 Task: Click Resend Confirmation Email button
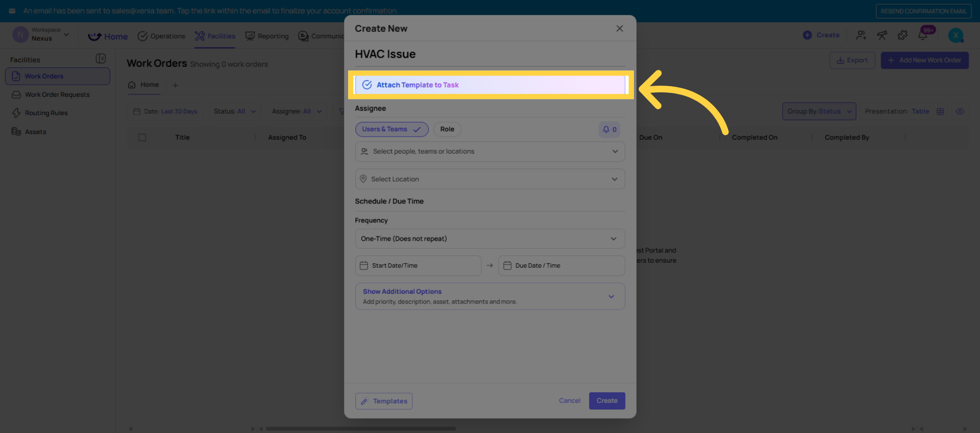point(923,11)
